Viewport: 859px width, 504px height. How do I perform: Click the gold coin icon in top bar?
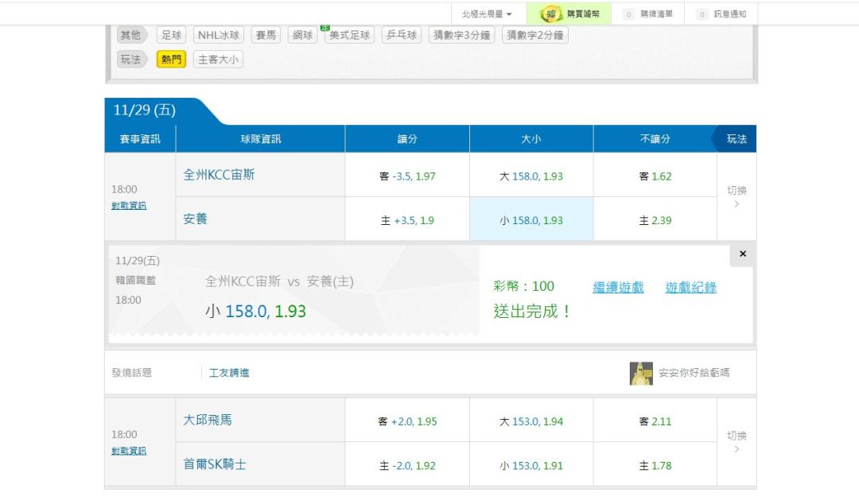(550, 14)
